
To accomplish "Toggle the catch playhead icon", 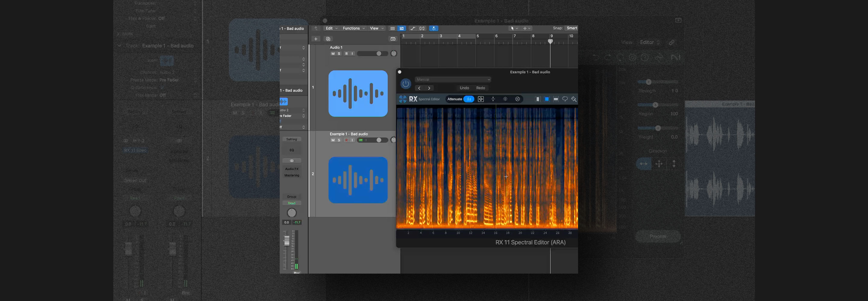I will [434, 29].
